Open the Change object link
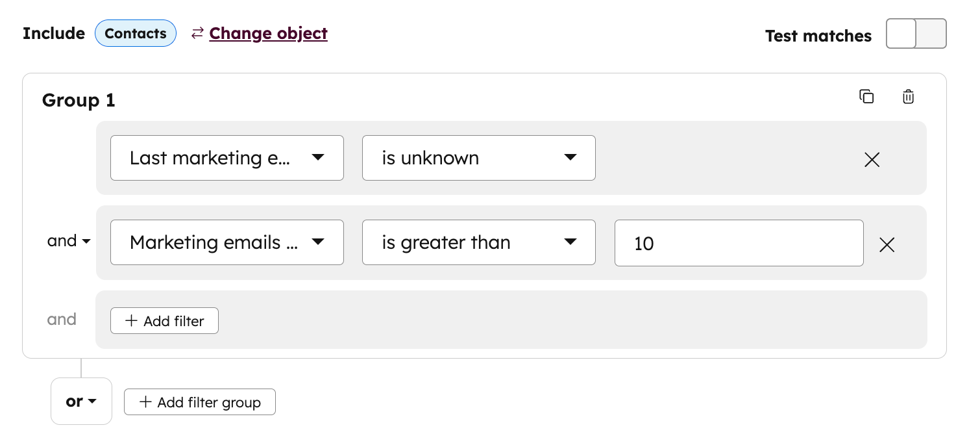Image resolution: width=980 pixels, height=447 pixels. point(267,33)
